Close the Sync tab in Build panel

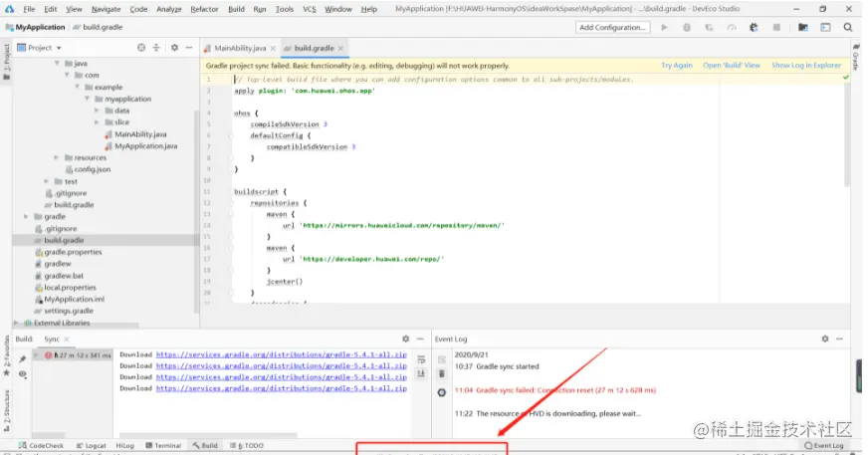67,339
